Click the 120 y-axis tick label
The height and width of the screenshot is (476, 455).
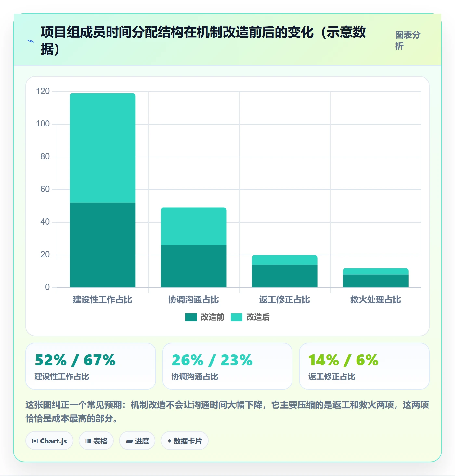(43, 91)
